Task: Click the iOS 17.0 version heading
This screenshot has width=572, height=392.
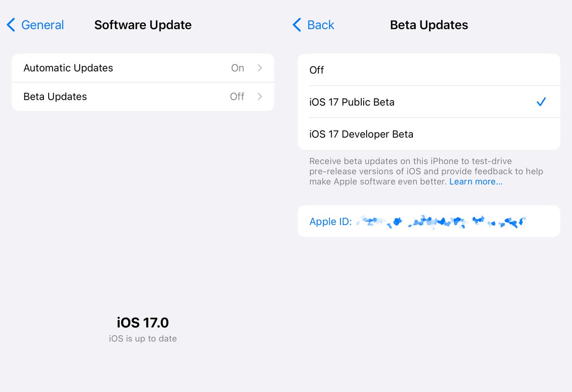Action: pos(143,323)
